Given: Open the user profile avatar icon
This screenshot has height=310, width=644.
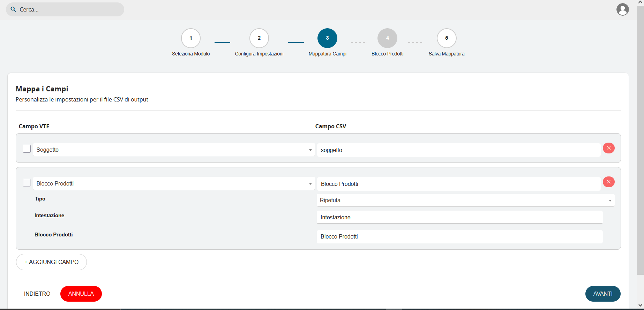Looking at the screenshot, I should coord(622,9).
